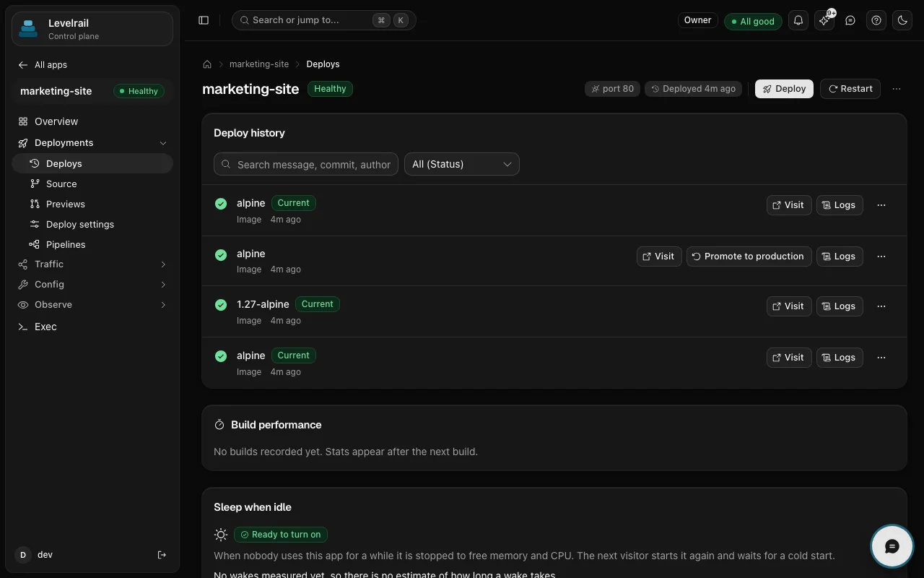View Logs for the 1.27-alpine deploy
Image resolution: width=924 pixels, height=578 pixels.
[x=840, y=306]
